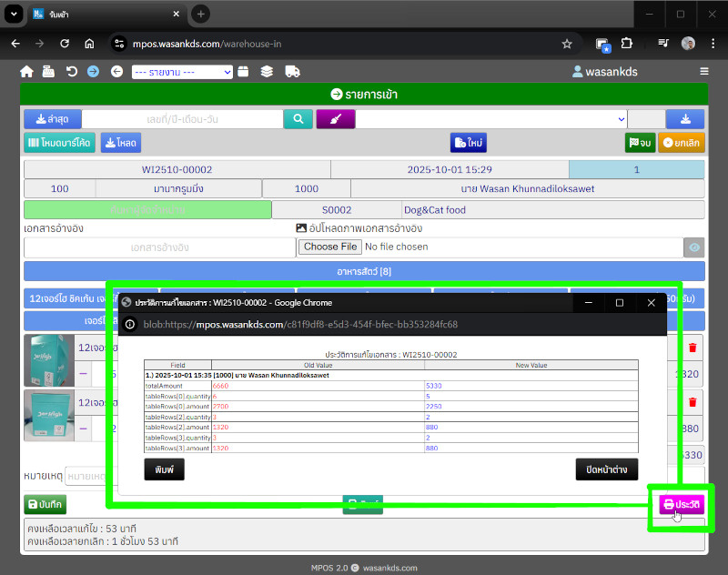Open the wasankds user menu

tap(605, 72)
